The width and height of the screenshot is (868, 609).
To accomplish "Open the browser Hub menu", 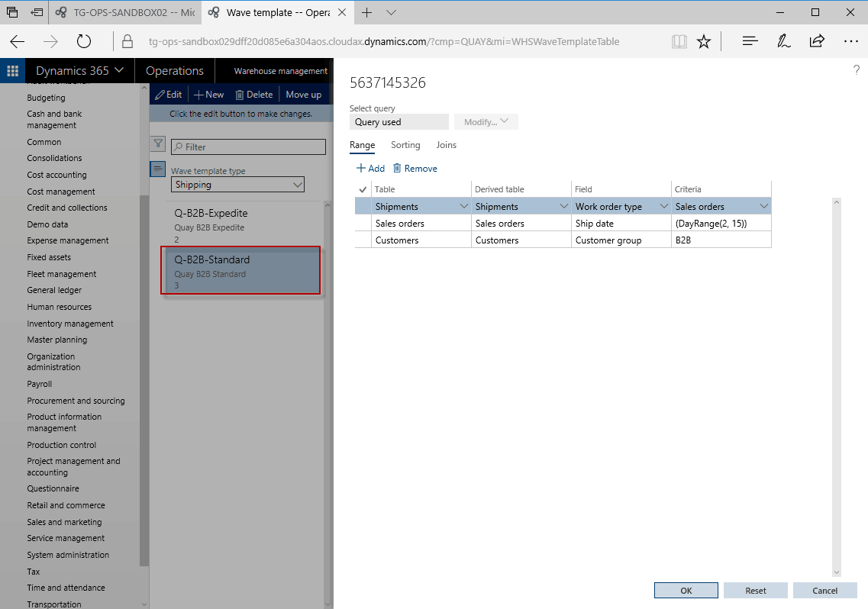I will tap(750, 41).
